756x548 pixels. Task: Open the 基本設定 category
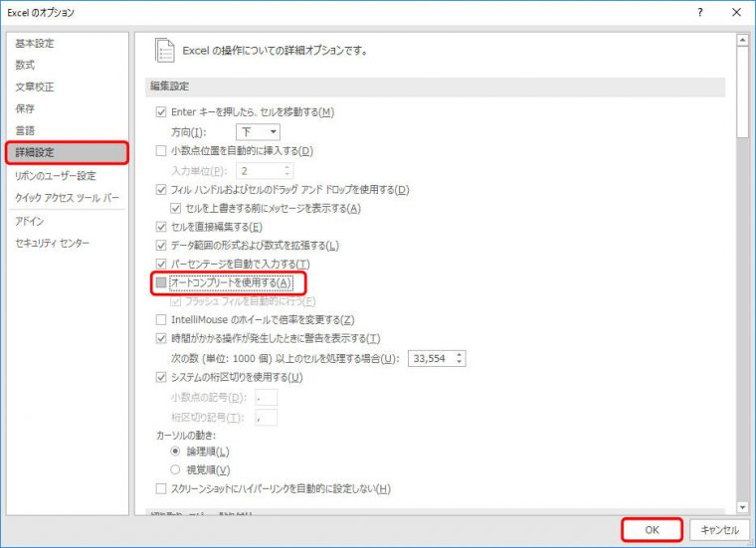[34, 44]
